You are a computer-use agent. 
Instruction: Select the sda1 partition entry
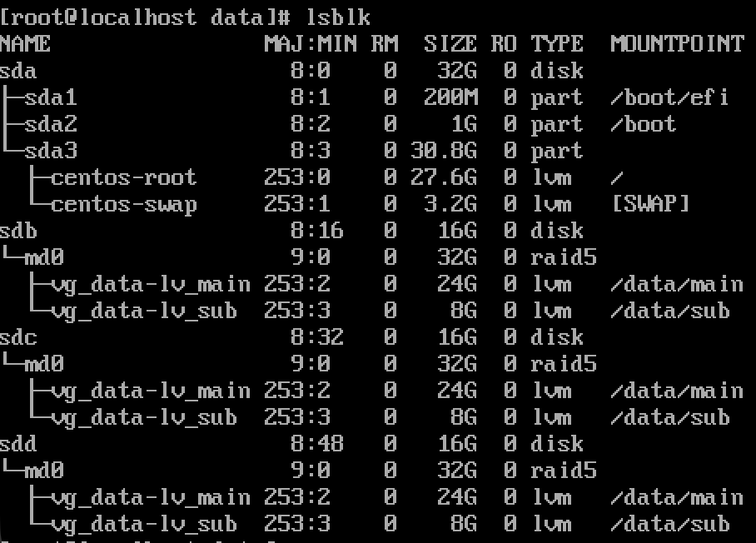tap(51, 97)
